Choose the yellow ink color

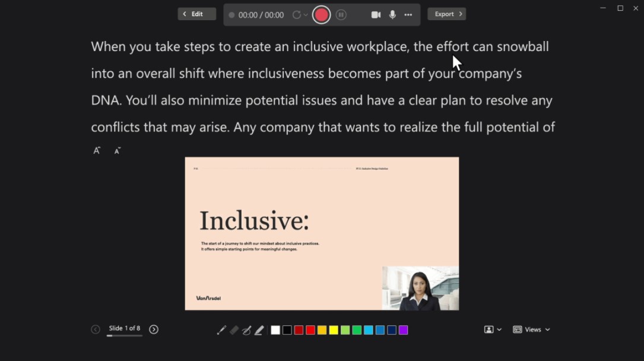(334, 330)
